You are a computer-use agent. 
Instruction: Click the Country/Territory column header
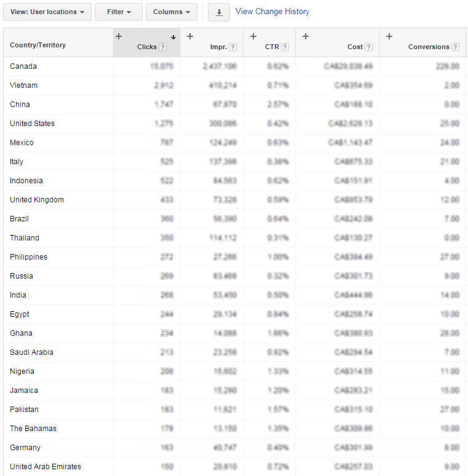38,45
